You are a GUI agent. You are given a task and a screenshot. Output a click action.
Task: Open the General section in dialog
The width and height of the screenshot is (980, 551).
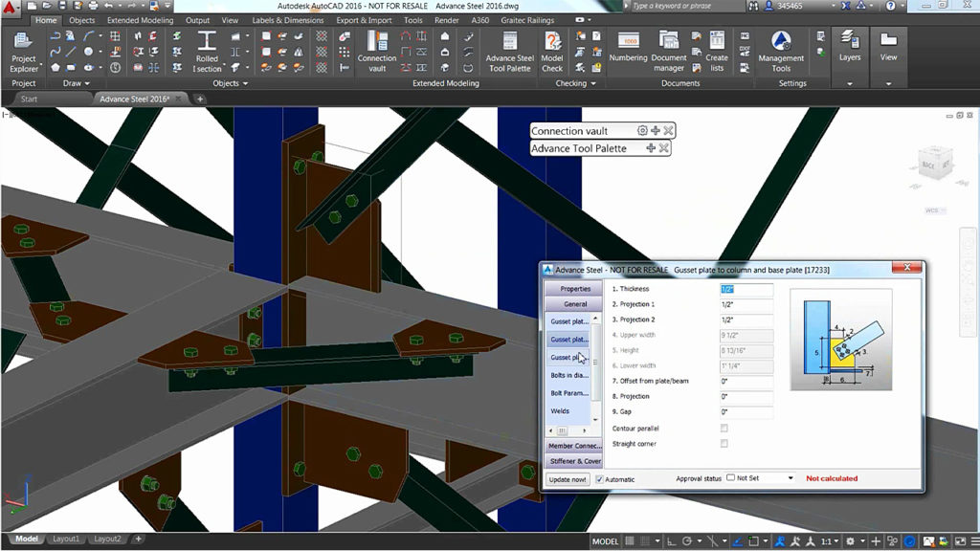(x=574, y=303)
